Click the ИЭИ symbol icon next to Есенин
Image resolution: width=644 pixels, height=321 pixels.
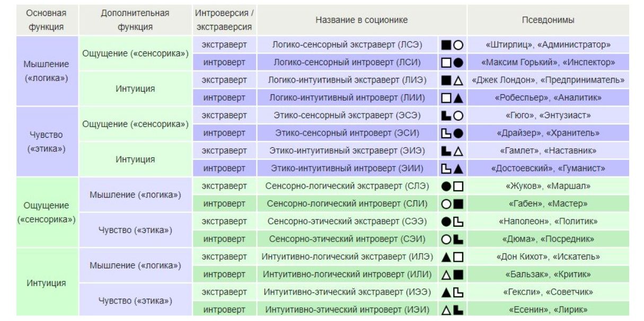453,310
